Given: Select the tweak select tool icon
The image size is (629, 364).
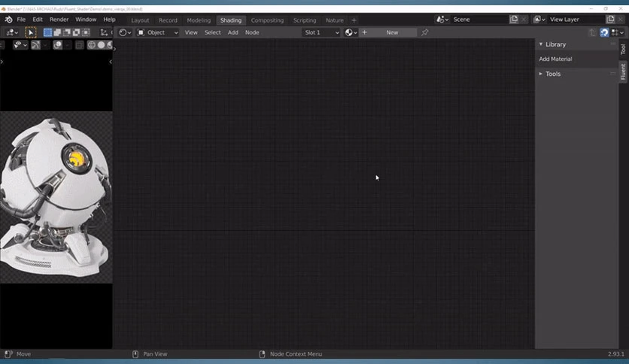Looking at the screenshot, I should tap(31, 32).
